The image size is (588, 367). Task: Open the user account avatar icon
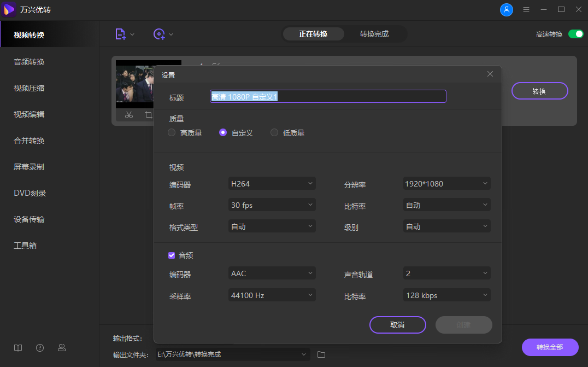click(x=507, y=9)
